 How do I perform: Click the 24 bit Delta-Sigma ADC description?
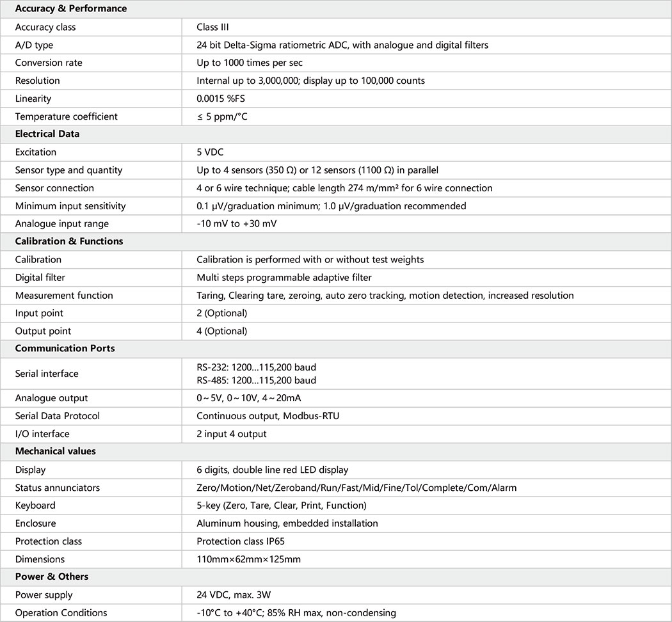point(342,45)
